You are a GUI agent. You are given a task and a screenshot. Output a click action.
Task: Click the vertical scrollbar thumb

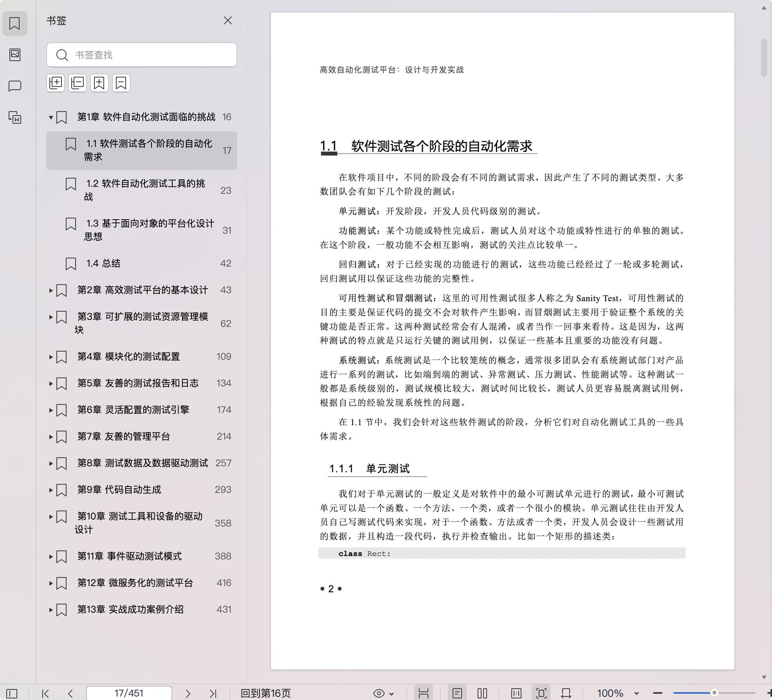[x=764, y=58]
